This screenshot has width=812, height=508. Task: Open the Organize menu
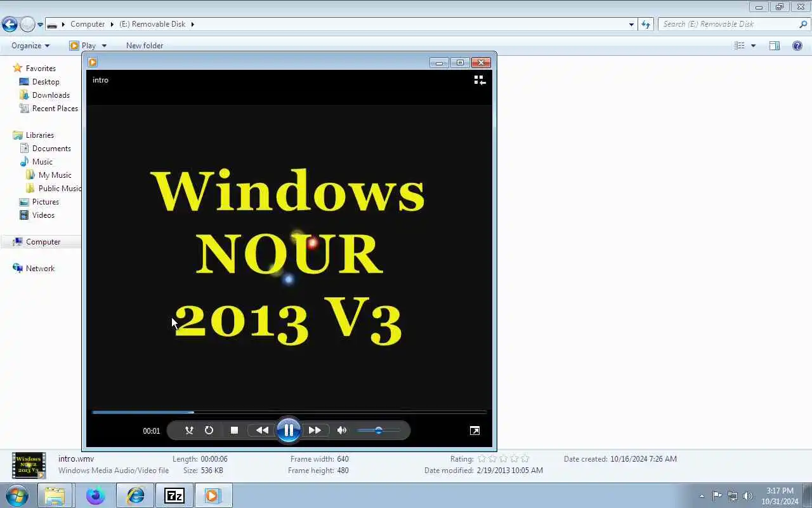point(30,46)
